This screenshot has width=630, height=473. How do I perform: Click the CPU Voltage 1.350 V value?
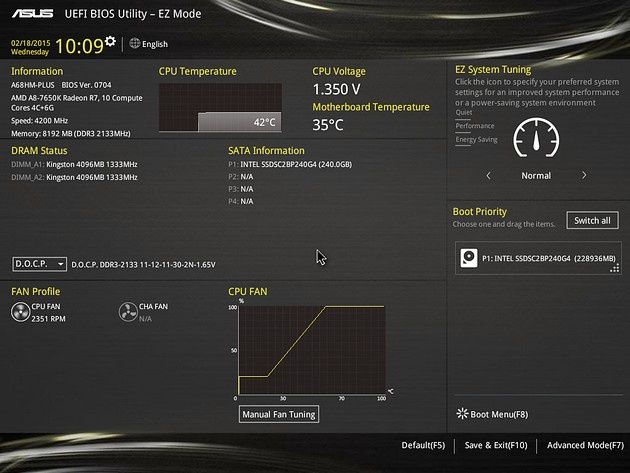(x=337, y=89)
